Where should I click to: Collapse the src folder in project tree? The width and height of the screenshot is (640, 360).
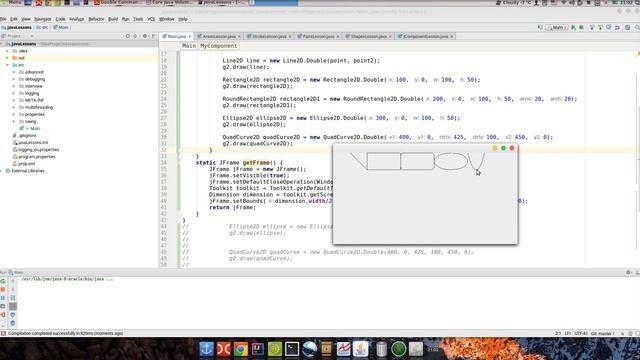7,65
